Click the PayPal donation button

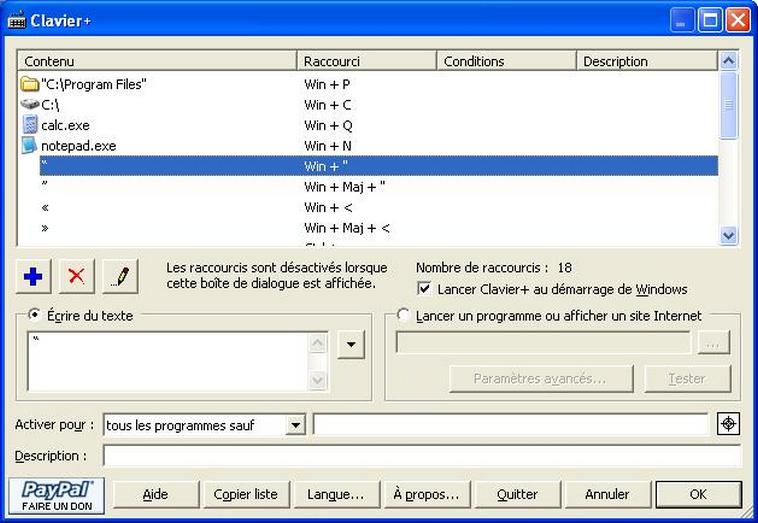(57, 494)
